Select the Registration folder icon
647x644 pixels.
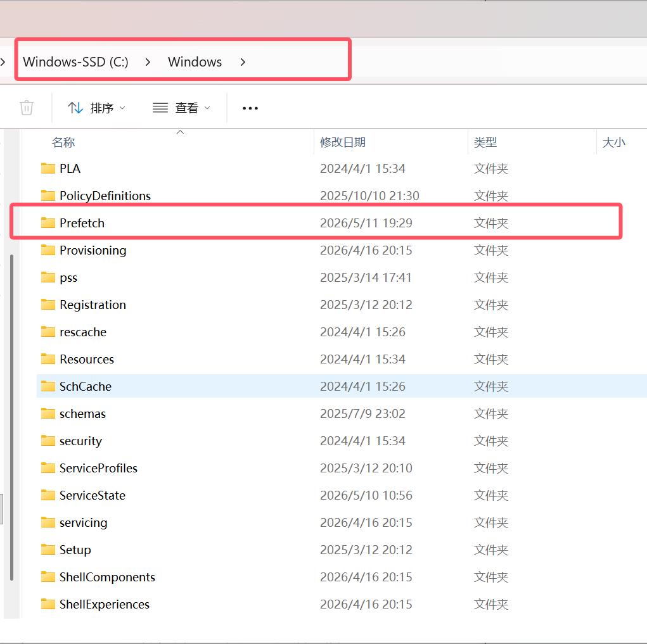pyautogui.click(x=48, y=305)
